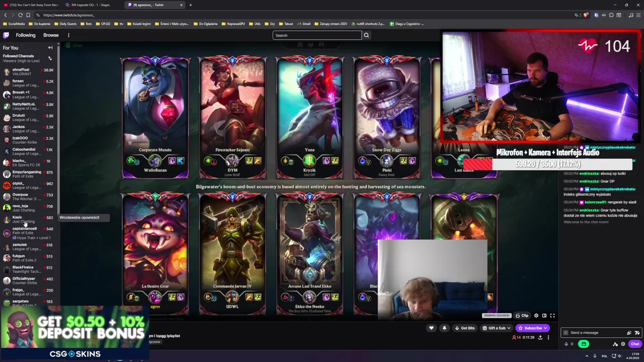
Task: Select the agresivoo_ - Twitch tab
Action: 155,5
